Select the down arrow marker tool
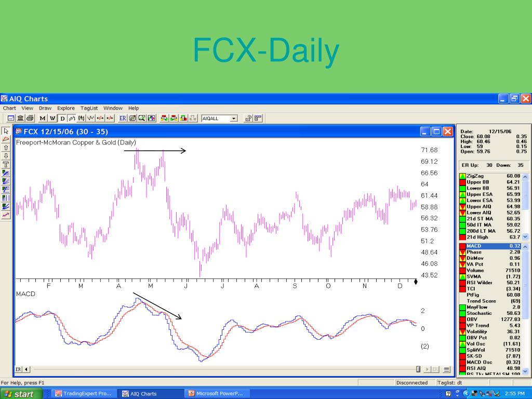Screen dimensions: 532x399 tap(6, 156)
